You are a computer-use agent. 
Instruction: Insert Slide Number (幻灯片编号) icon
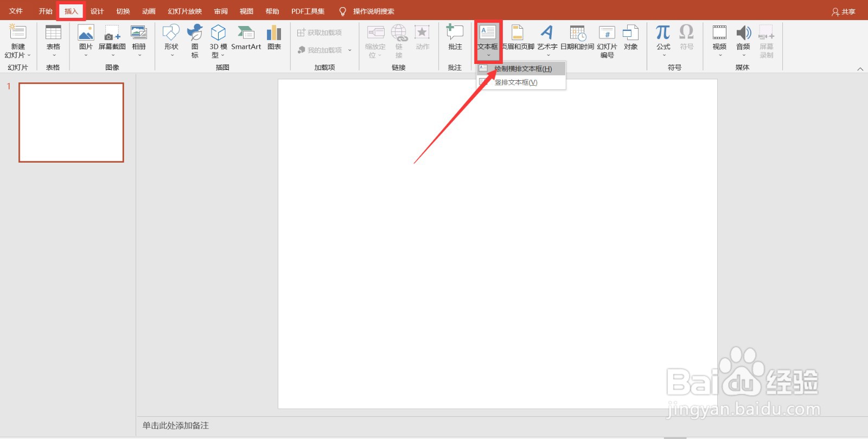[607, 33]
